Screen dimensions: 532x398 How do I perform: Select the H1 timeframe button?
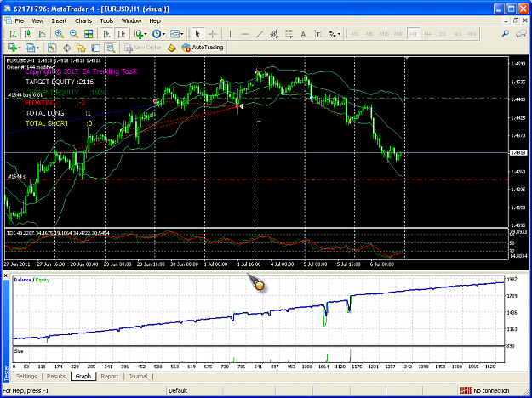(413, 34)
